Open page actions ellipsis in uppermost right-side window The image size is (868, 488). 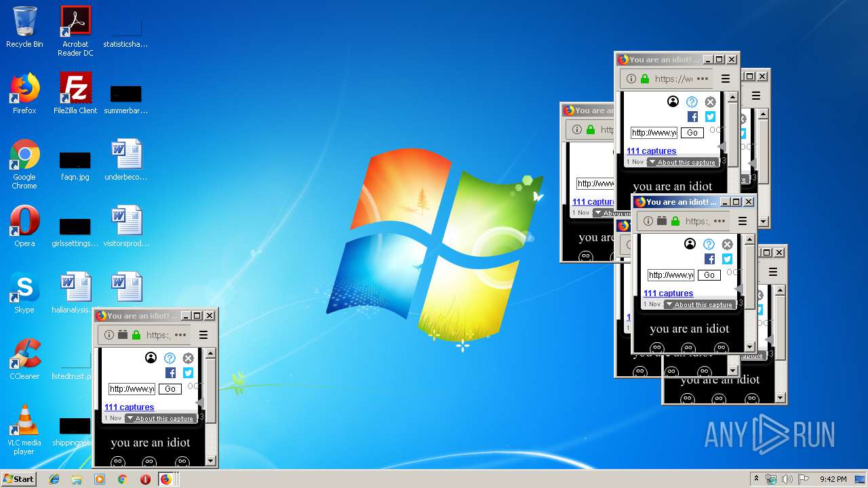703,79
